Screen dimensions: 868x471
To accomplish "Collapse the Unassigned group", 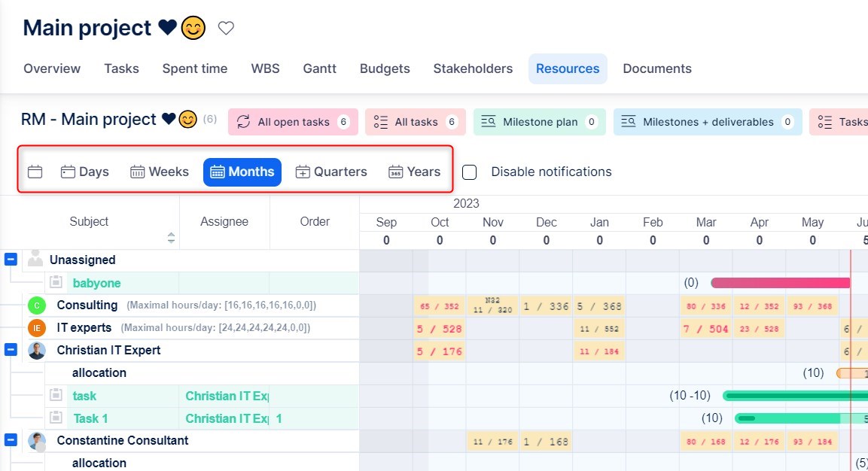I will coord(11,260).
